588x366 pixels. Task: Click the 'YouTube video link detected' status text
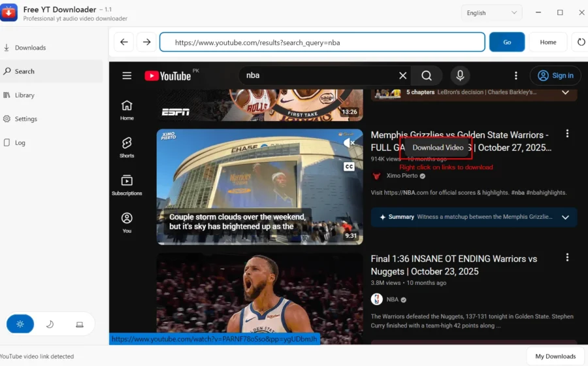pos(37,356)
